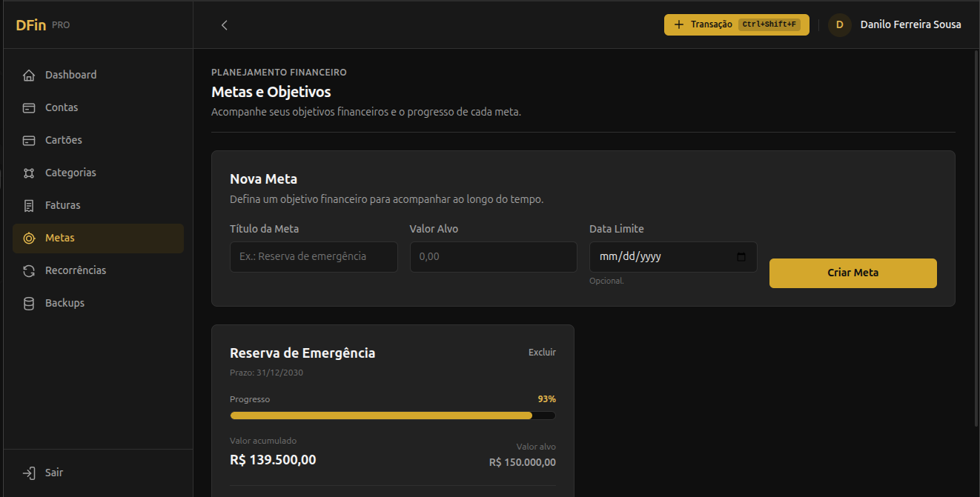Image resolution: width=980 pixels, height=497 pixels.
Task: Click the Backups database icon
Action: [x=29, y=303]
